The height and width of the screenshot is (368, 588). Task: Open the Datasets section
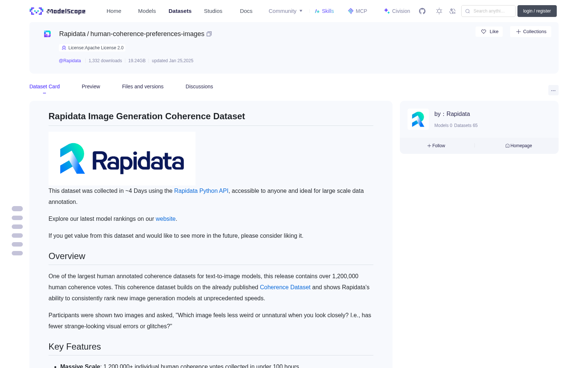(x=180, y=11)
